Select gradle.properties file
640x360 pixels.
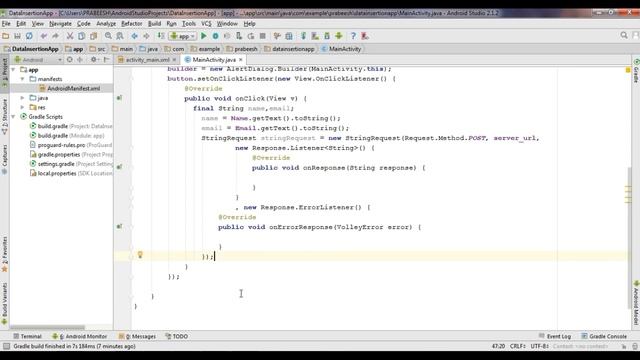[x=71, y=154]
